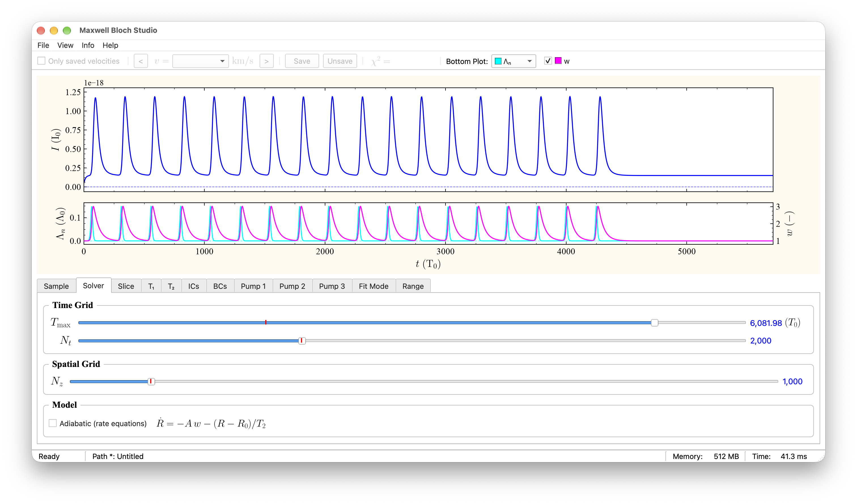Enable Only saved velocities checkbox
This screenshot has width=857, height=504.
(x=41, y=61)
